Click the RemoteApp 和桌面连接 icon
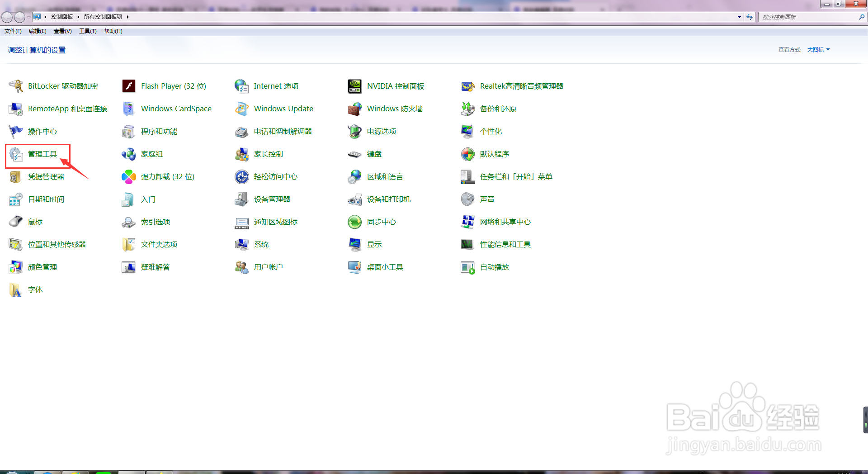The width and height of the screenshot is (868, 474). [x=16, y=109]
